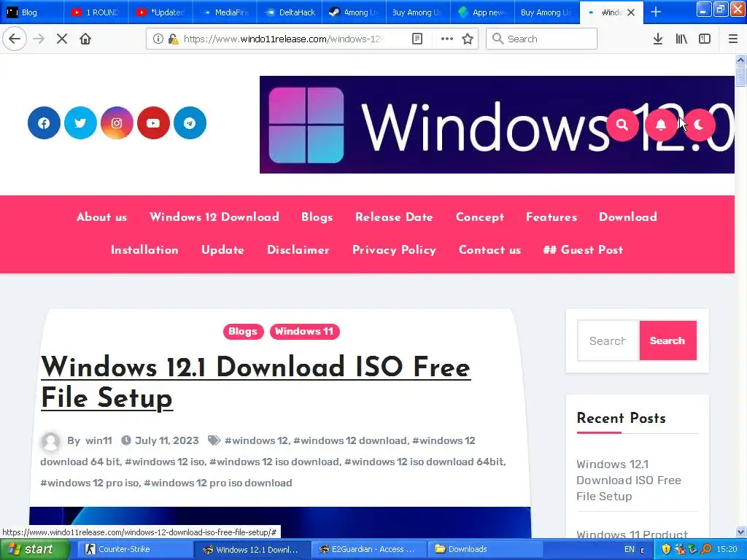Switch to the 1 ROUND YouTube tab
Screen dimensions: 747x560
(x=96, y=12)
